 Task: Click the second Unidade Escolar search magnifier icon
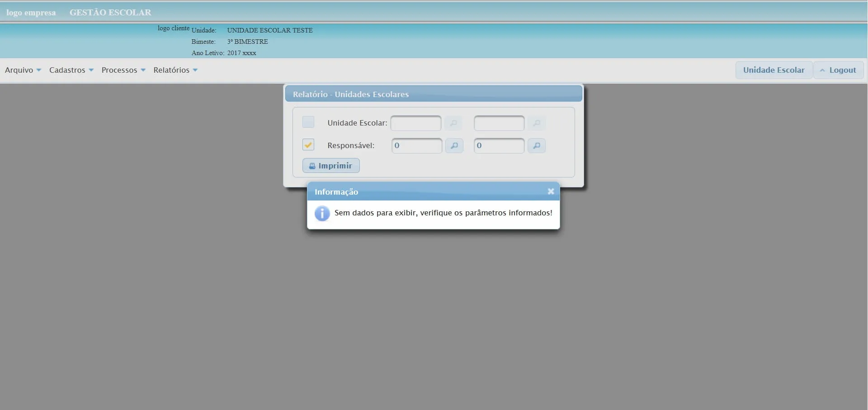pyautogui.click(x=537, y=123)
